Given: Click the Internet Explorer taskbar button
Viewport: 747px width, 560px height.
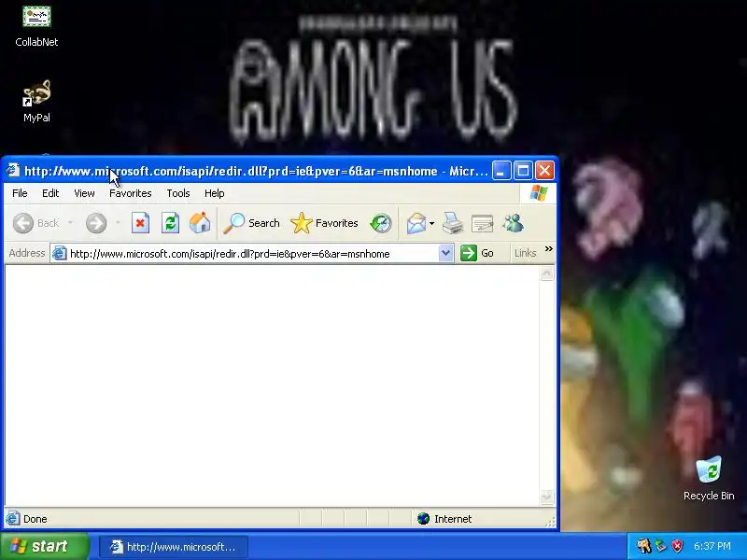Looking at the screenshot, I should (174, 547).
